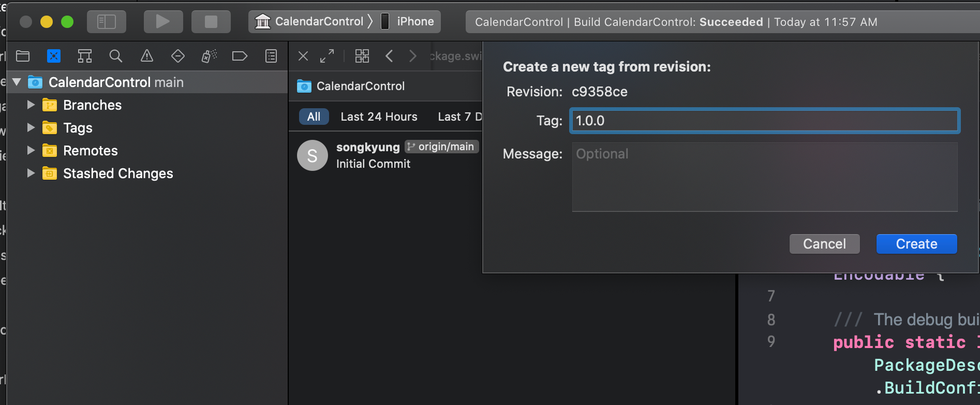
Task: Open the Symbol navigator icon
Action: 85,56
